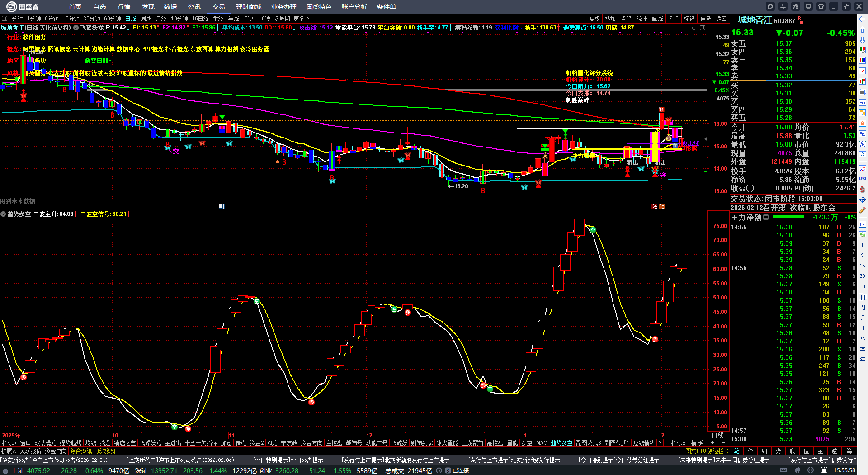
Task: Click the plus button beside 模板
Action: 713,443
